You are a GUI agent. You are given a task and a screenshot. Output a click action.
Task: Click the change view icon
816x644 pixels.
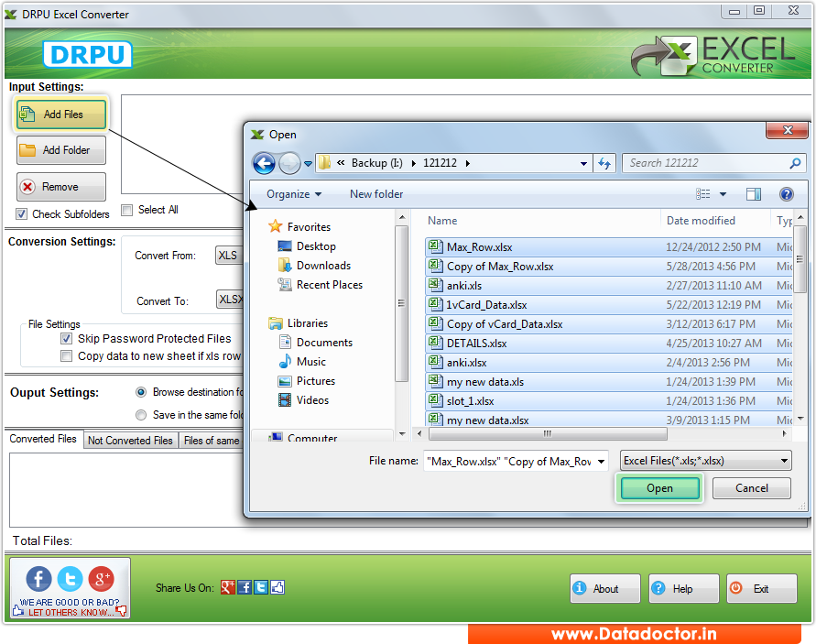pyautogui.click(x=703, y=194)
